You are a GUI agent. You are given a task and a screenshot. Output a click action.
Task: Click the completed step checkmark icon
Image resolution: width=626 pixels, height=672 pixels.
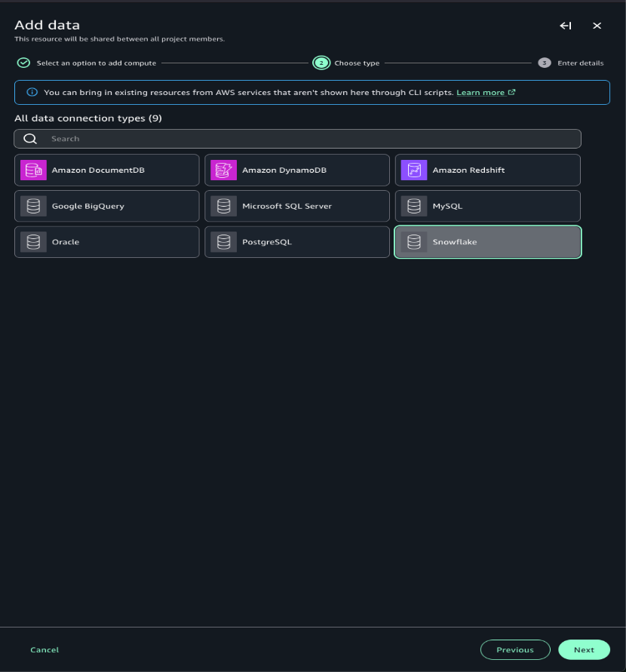click(23, 63)
